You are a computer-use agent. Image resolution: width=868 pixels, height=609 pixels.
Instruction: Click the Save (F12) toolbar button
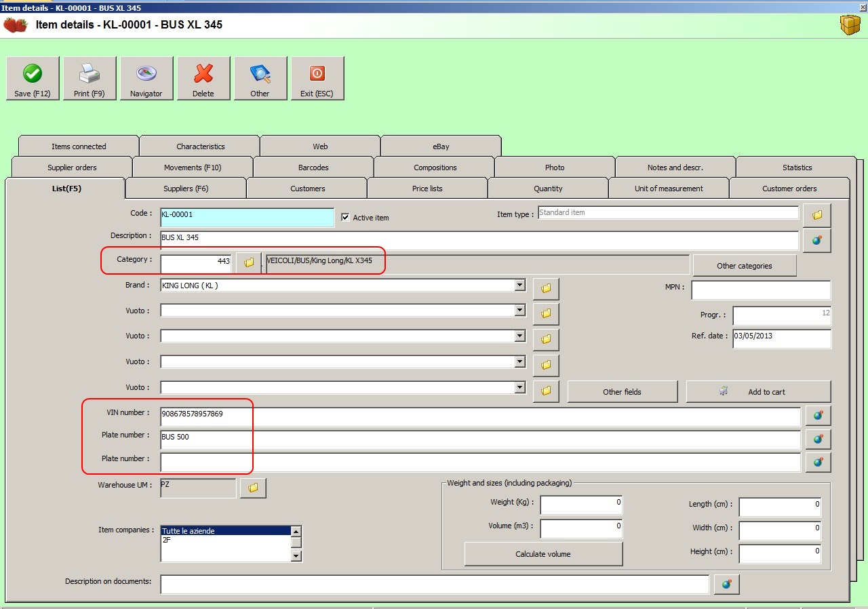coord(33,79)
